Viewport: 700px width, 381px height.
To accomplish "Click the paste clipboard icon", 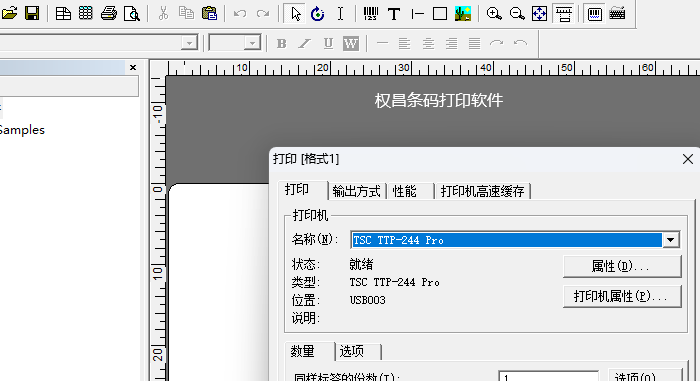I will click(209, 14).
